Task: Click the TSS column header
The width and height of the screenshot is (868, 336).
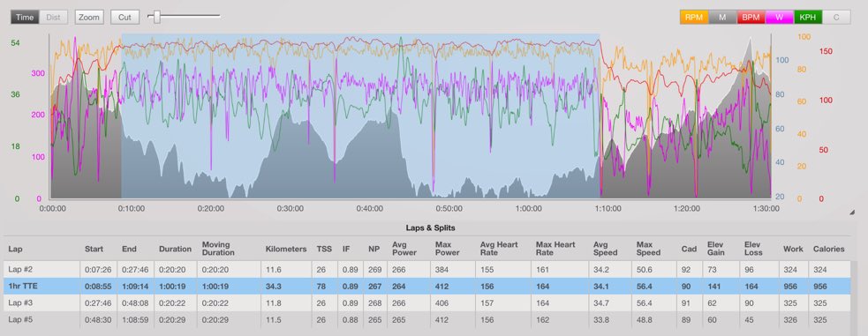Action: tap(324, 249)
